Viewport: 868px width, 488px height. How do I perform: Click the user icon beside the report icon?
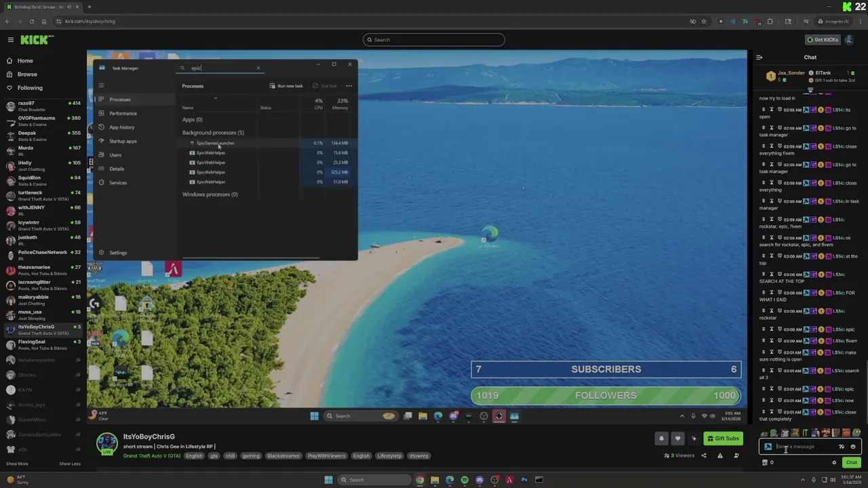pos(736,455)
